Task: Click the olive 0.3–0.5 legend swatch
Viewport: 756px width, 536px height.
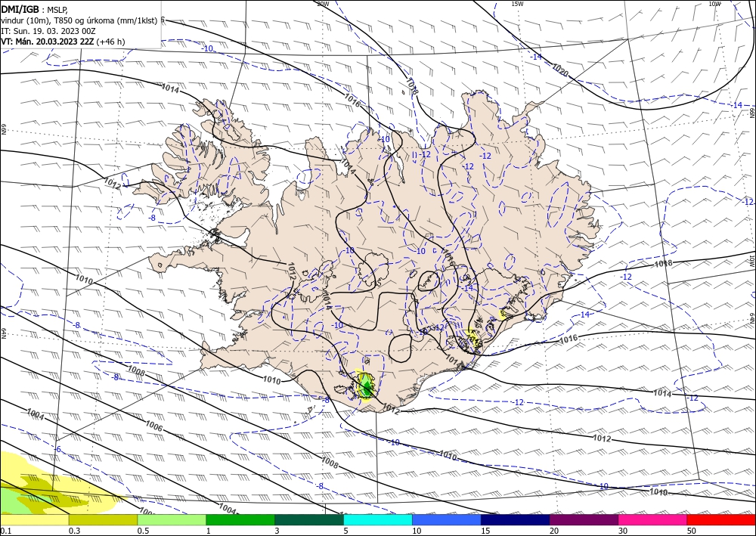Action: click(103, 519)
